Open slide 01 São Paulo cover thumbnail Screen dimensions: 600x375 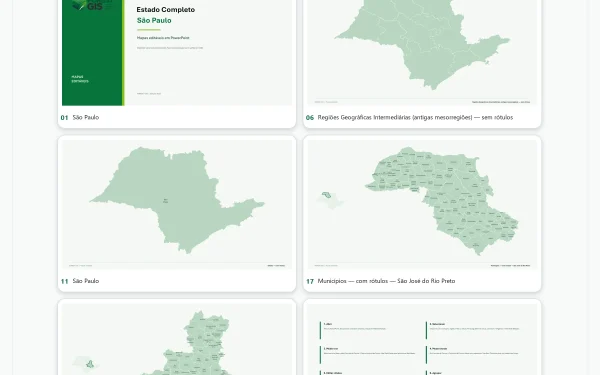(x=177, y=52)
